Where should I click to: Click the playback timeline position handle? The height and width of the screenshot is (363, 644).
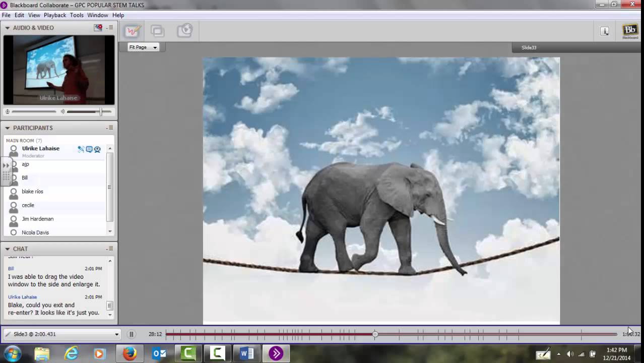click(375, 334)
